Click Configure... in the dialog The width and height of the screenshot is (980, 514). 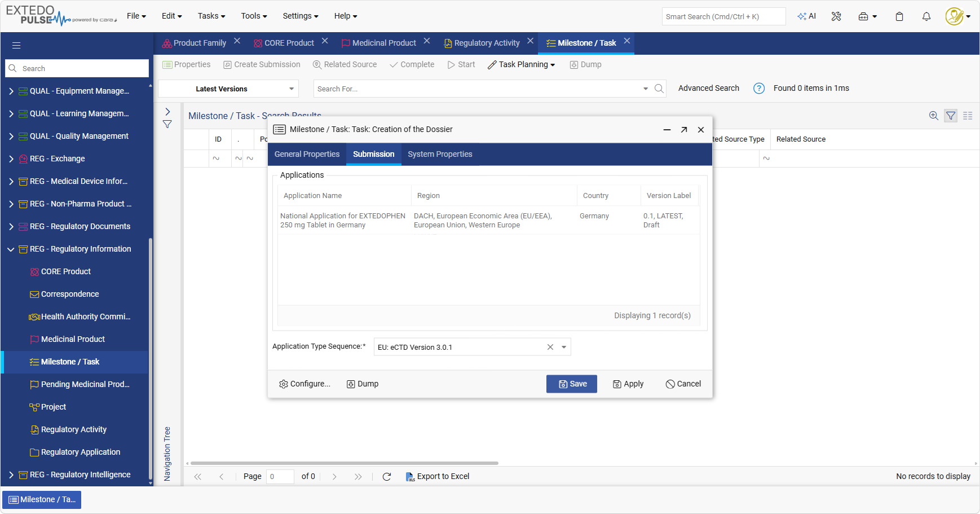pos(304,384)
